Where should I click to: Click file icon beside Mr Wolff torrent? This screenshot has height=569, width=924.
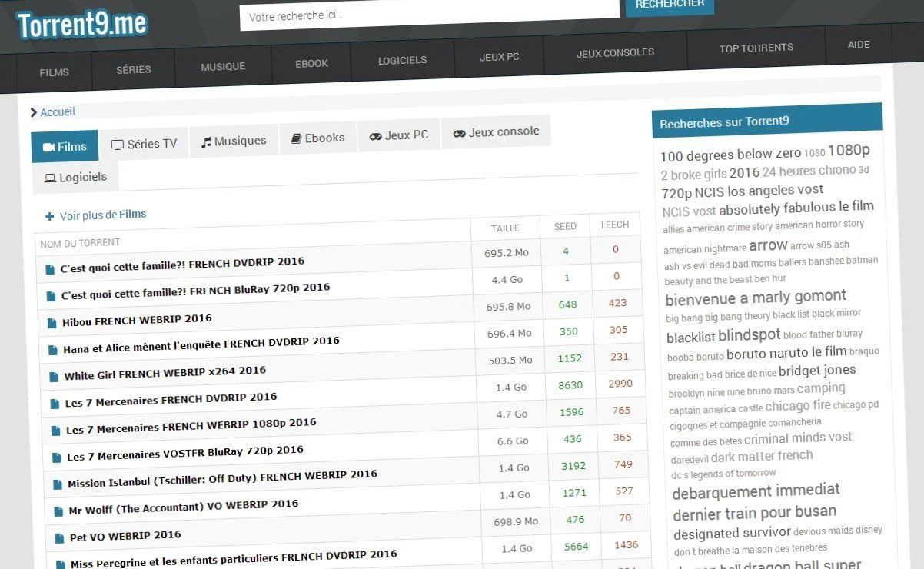pyautogui.click(x=58, y=511)
